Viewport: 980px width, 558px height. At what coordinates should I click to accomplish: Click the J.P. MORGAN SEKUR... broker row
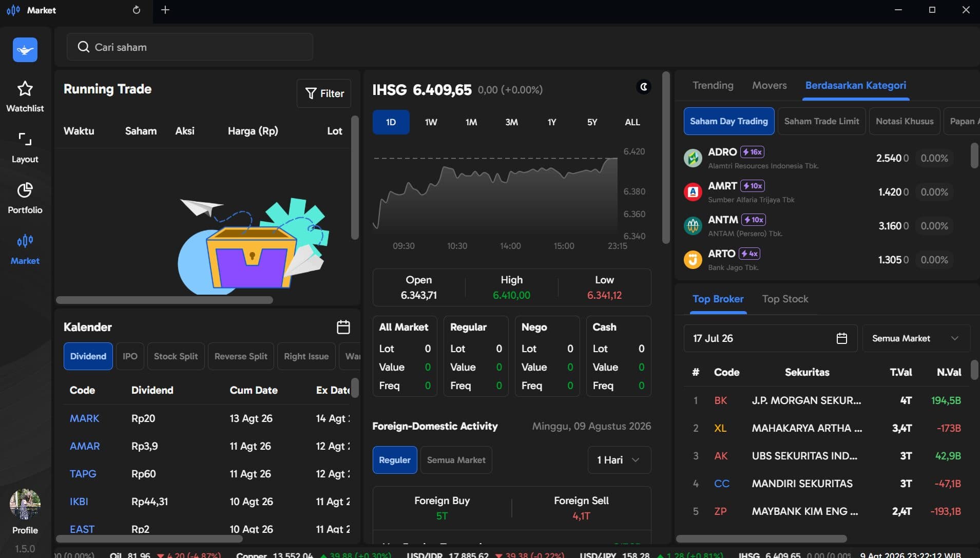coord(827,400)
